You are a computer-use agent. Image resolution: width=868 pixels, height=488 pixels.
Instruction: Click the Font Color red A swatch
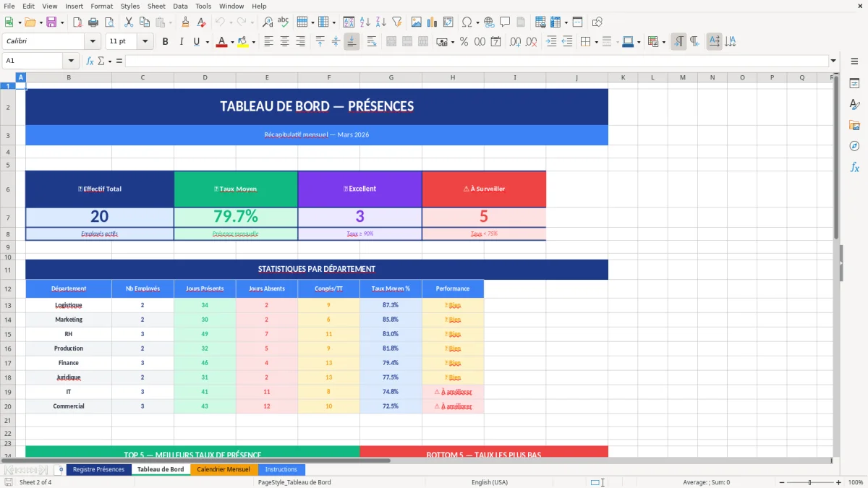221,42
